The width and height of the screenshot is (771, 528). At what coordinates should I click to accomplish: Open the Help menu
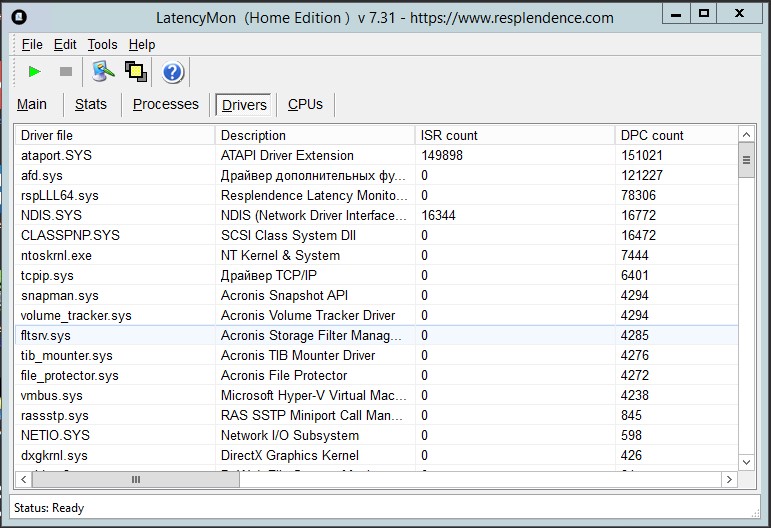coord(142,45)
